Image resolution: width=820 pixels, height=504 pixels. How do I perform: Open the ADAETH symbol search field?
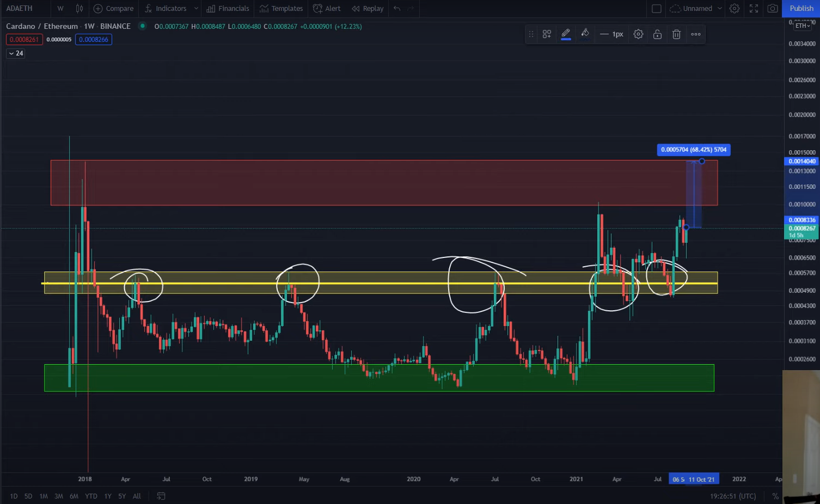(20, 8)
